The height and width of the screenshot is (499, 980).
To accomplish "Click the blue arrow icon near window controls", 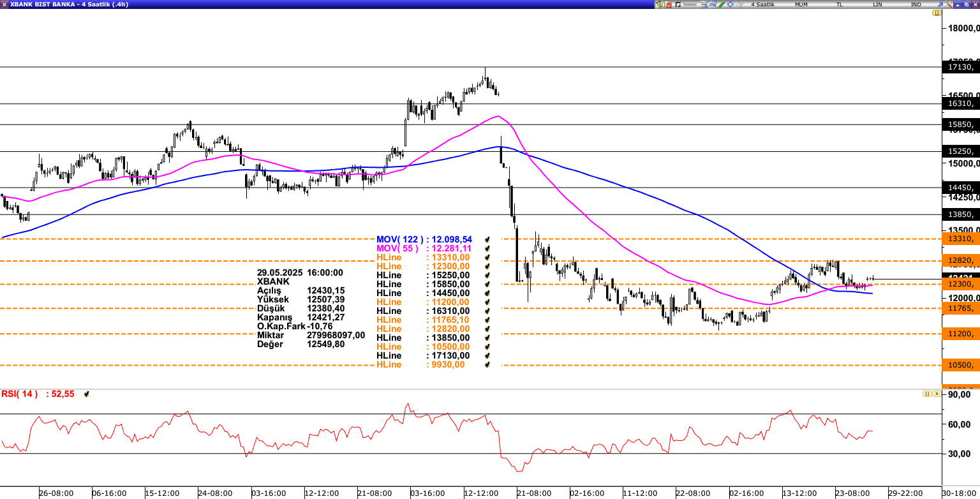I will [x=940, y=4].
